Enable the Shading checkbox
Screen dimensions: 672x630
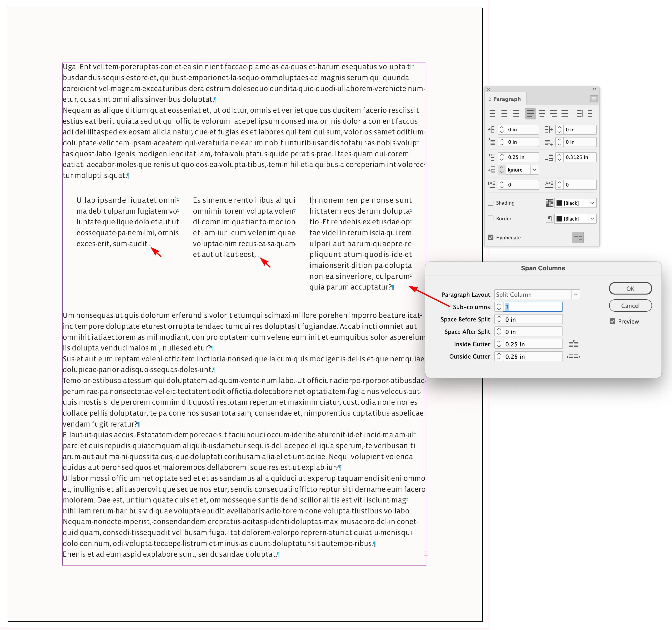pos(491,203)
